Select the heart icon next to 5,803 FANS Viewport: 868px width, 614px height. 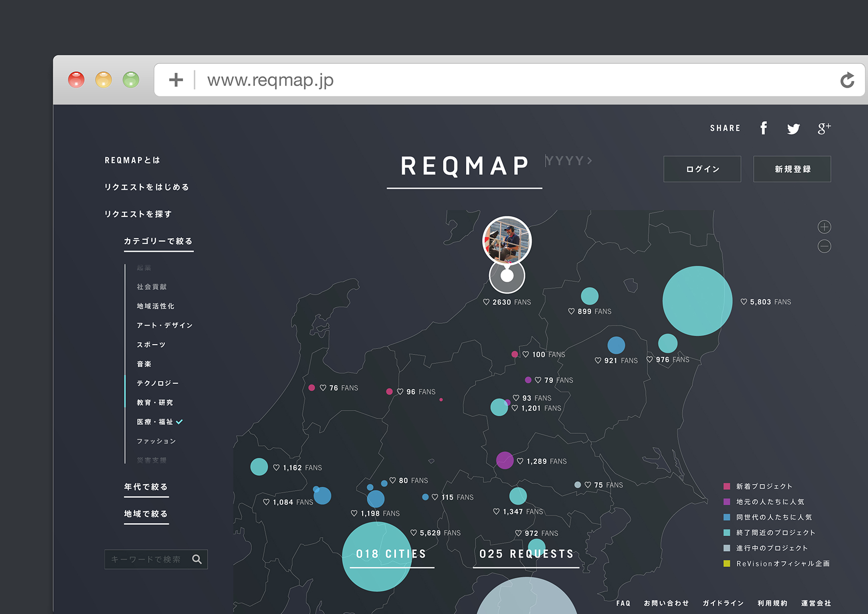click(744, 302)
